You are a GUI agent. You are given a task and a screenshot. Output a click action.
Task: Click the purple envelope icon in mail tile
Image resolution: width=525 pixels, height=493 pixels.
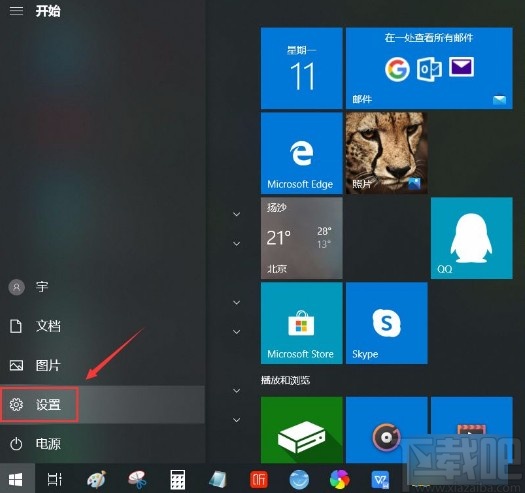tap(461, 67)
